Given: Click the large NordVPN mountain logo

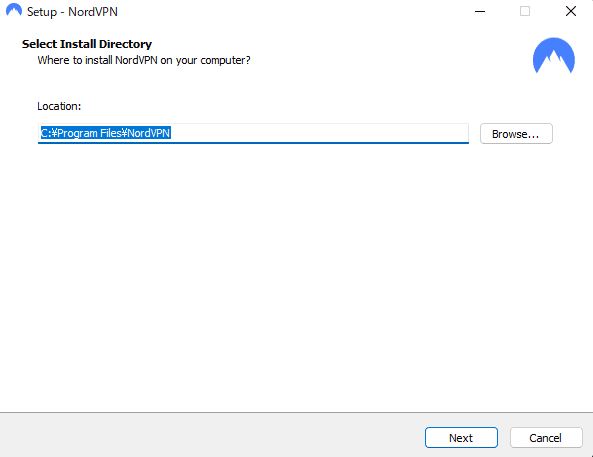Looking at the screenshot, I should (x=554, y=56).
